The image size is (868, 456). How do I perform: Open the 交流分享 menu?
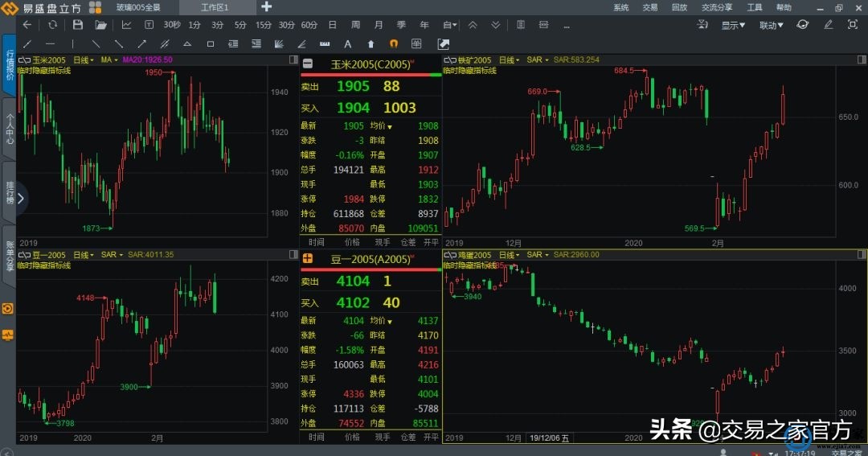(716, 7)
